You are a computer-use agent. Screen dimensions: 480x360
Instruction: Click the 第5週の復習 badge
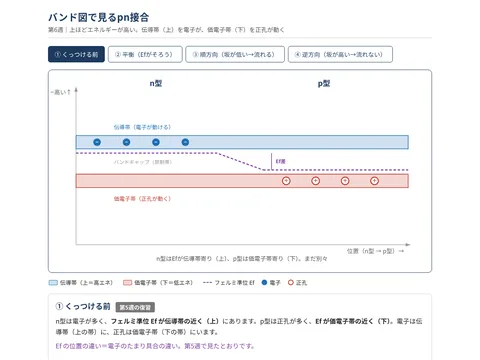tap(135, 307)
